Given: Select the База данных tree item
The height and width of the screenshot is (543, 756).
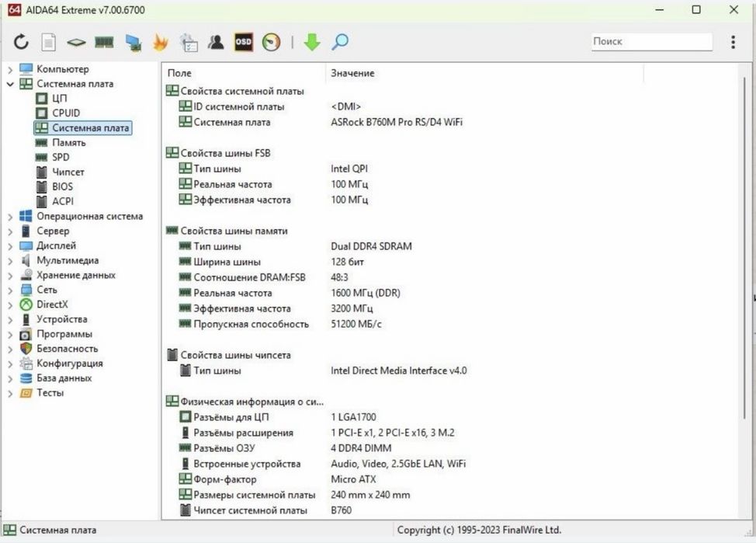Looking at the screenshot, I should (x=64, y=378).
